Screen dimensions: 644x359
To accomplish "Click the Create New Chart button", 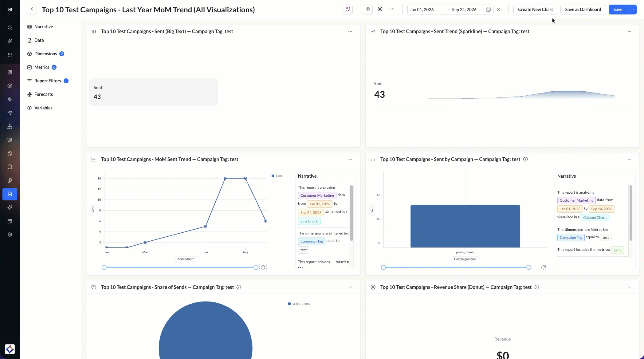I will pos(535,10).
